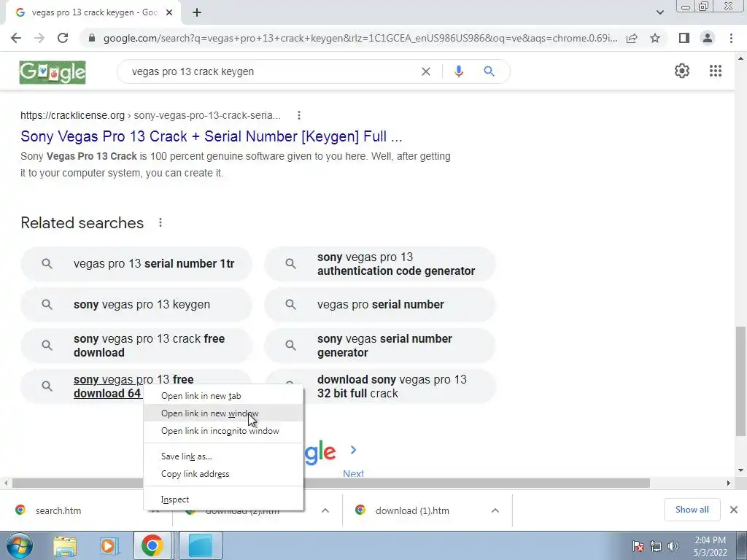The height and width of the screenshot is (560, 747).
Task: Choose Open link in incognito window
Action: click(x=223, y=431)
